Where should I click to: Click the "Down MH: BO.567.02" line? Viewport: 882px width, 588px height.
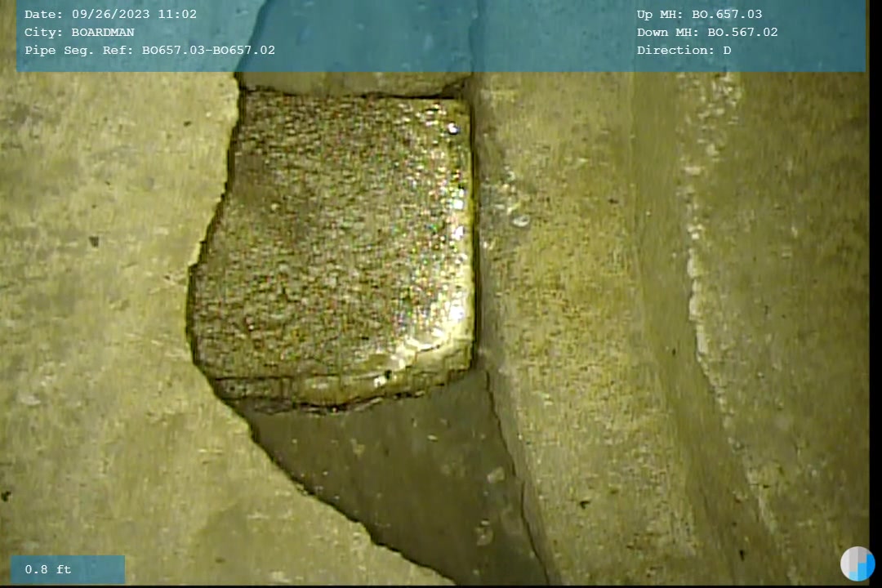point(707,32)
